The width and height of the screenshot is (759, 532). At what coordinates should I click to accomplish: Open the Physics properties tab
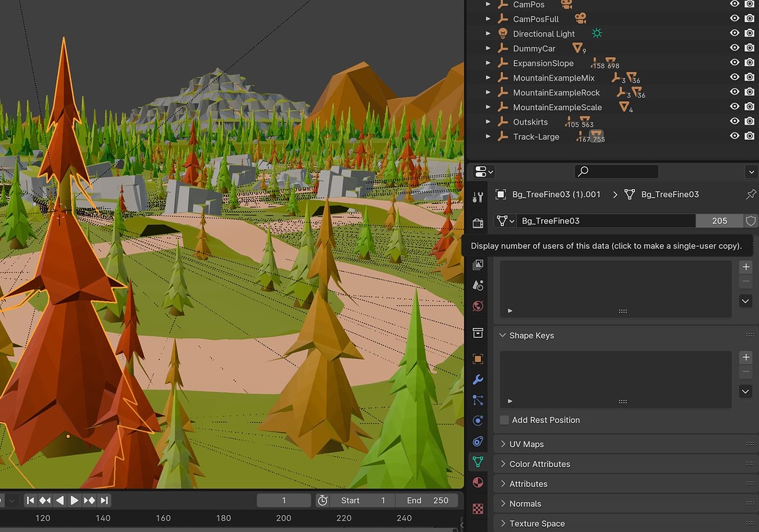coord(477,421)
